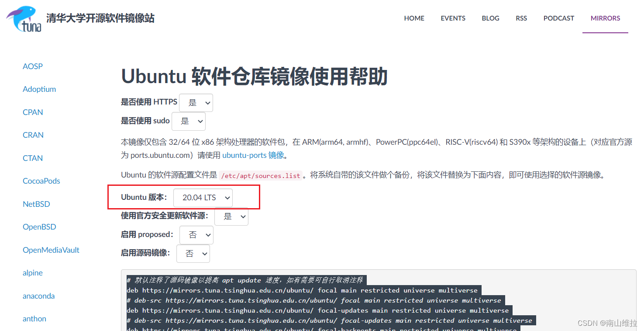This screenshot has width=644, height=331.
Task: Open the anthon sidebar link
Action: 34,319
